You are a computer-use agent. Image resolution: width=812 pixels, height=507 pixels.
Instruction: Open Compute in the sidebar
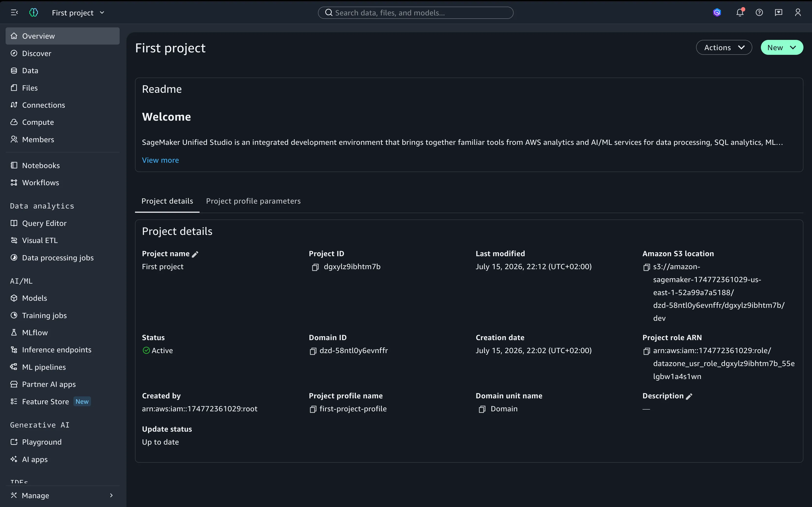(x=63, y=122)
